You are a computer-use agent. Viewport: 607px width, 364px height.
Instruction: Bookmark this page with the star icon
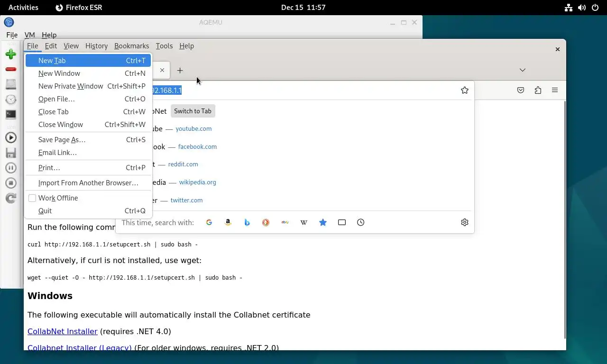point(465,90)
